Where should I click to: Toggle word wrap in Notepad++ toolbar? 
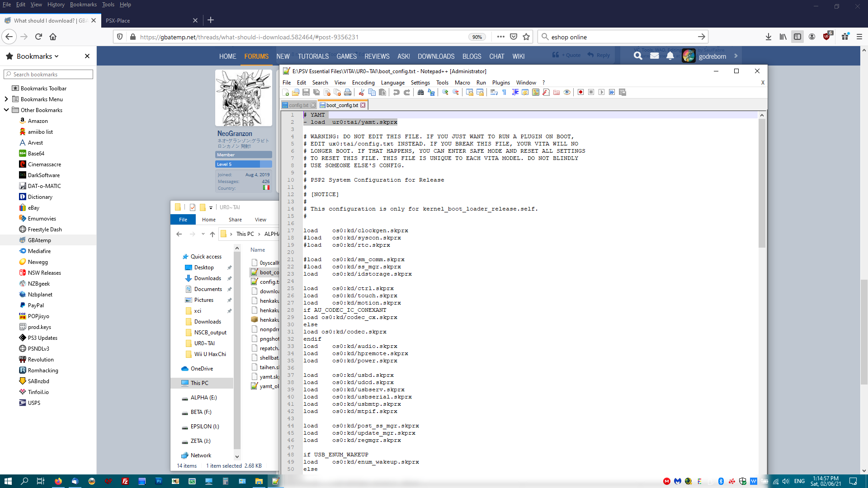(494, 92)
